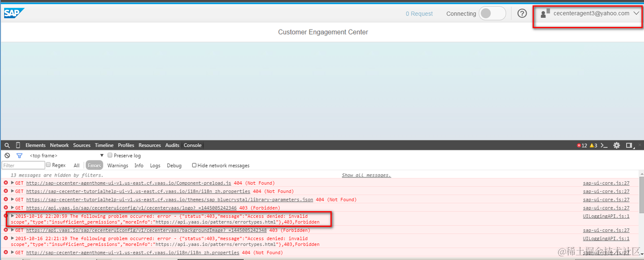644x260 pixels.
Task: Click into the console Filter input
Action: [x=23, y=166]
